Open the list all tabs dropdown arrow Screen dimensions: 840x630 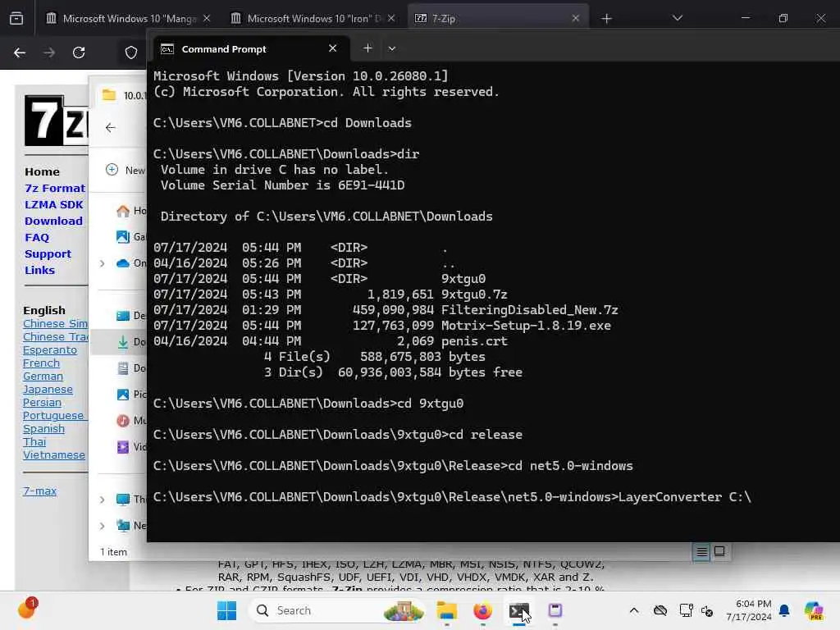click(678, 18)
